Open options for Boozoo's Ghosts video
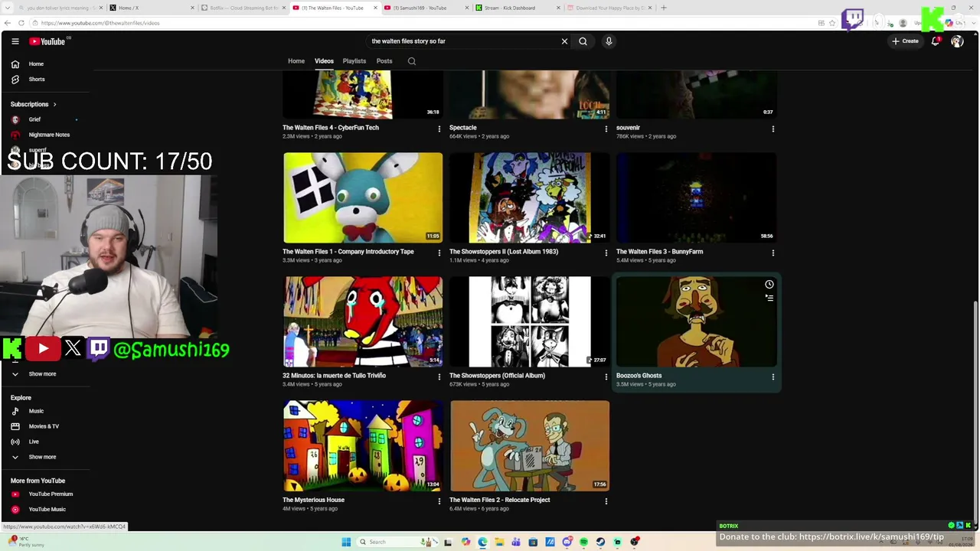 pos(773,377)
